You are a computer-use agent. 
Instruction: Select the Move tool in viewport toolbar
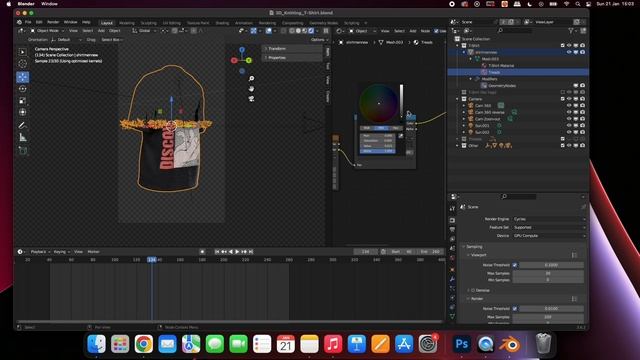point(22,77)
